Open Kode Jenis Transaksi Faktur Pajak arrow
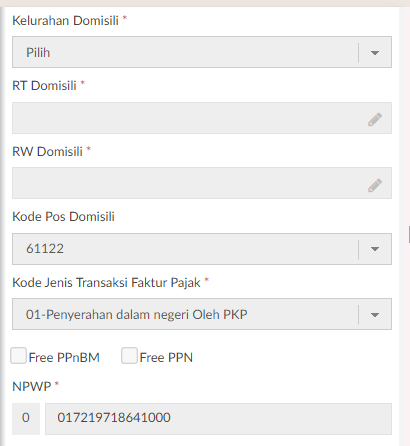This screenshot has width=410, height=446. pyautogui.click(x=375, y=315)
